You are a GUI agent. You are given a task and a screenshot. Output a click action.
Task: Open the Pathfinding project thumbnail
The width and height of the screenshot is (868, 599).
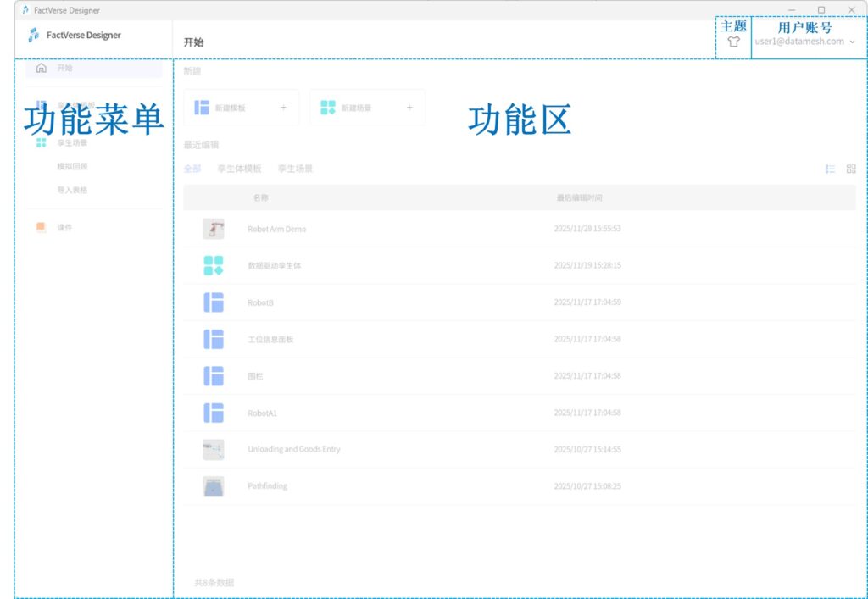tap(214, 486)
